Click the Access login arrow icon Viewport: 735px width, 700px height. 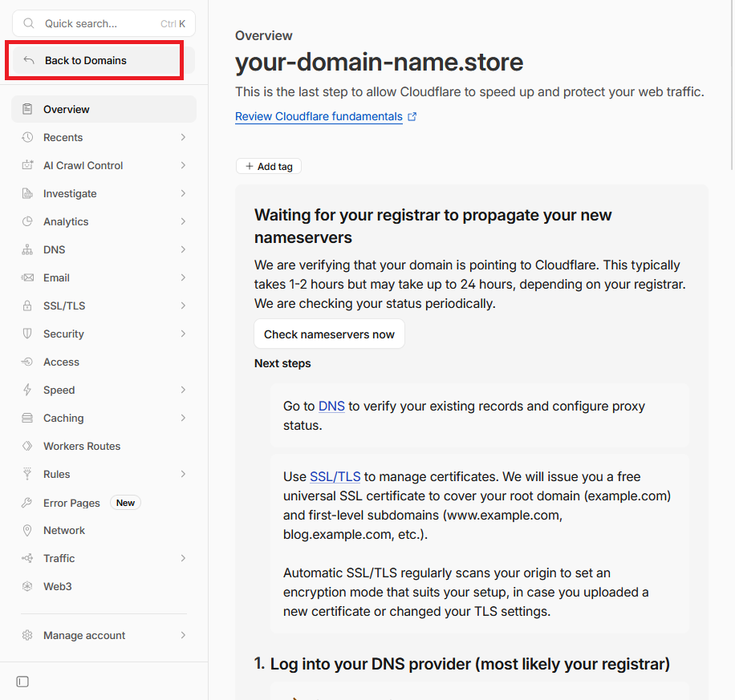click(27, 362)
